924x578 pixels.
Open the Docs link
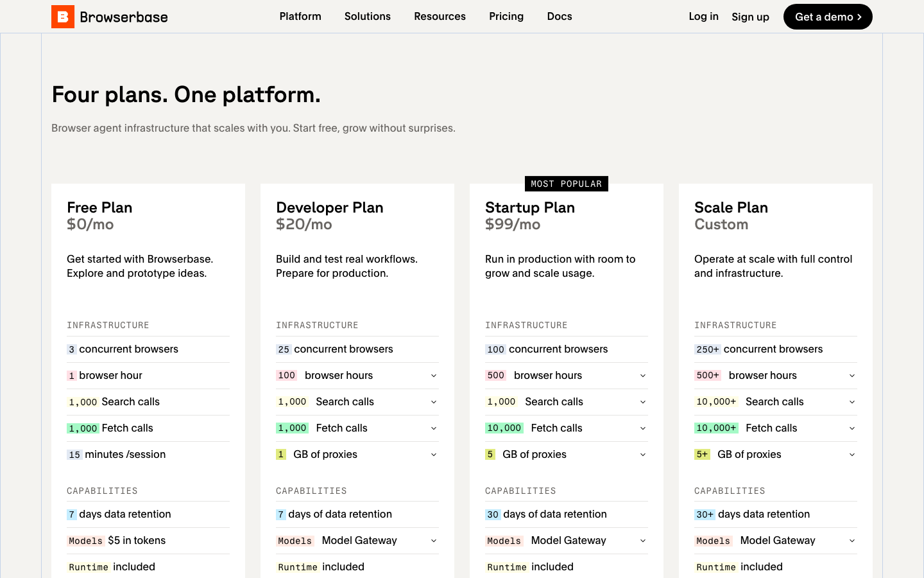point(560,16)
